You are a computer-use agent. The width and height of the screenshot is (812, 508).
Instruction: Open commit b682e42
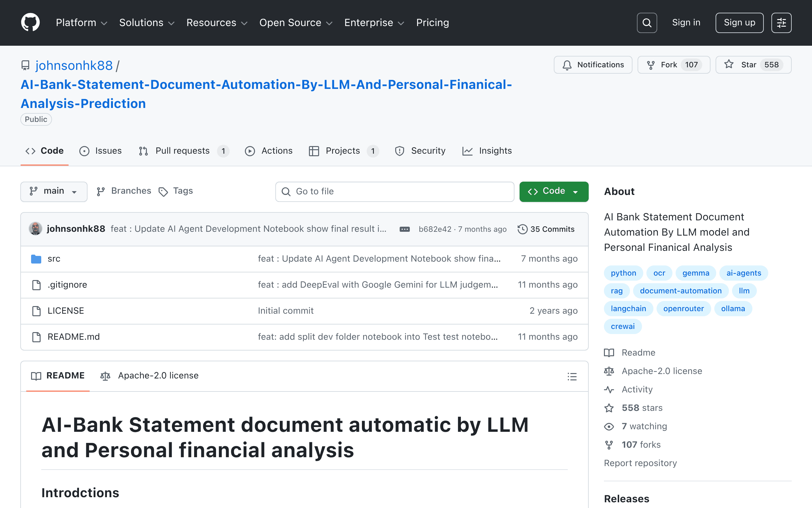pyautogui.click(x=435, y=229)
